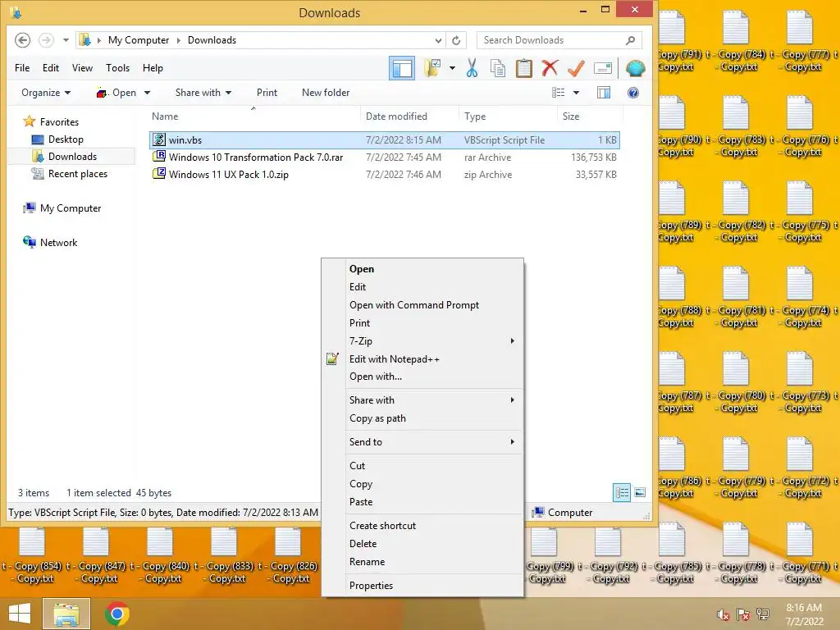Screen dimensions: 840x630
Task: Click the Cut scissors toolbar icon
Action: (x=472, y=68)
